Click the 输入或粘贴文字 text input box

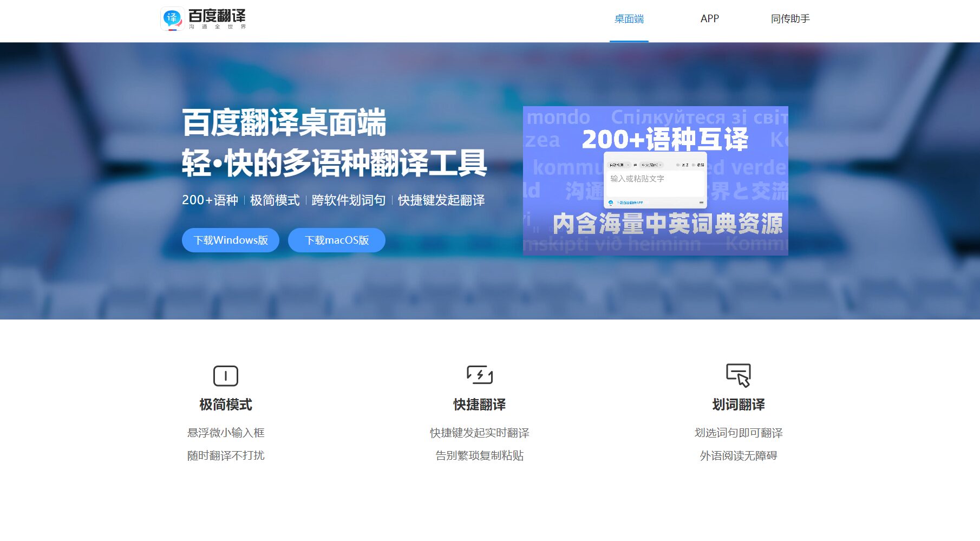click(x=655, y=183)
